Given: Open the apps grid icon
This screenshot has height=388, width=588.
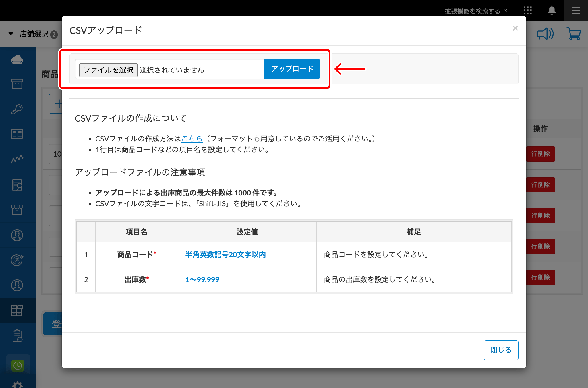Looking at the screenshot, I should [528, 11].
